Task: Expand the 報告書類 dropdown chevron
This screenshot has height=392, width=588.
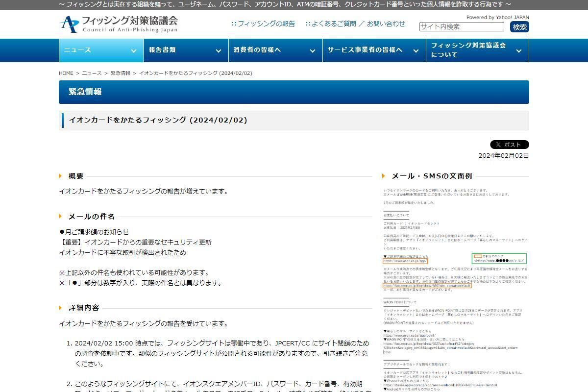Action: pos(218,50)
